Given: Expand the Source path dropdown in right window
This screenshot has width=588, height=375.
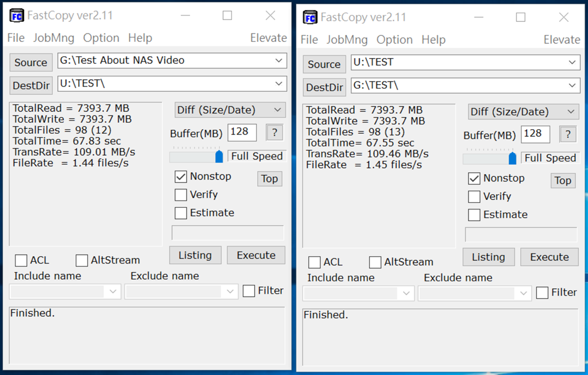Looking at the screenshot, I should [x=572, y=62].
